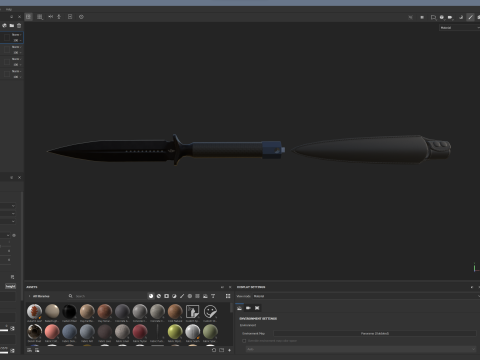The height and width of the screenshot is (360, 480).
Task: Undock the Display Settings panel icon
Action: 472,287
